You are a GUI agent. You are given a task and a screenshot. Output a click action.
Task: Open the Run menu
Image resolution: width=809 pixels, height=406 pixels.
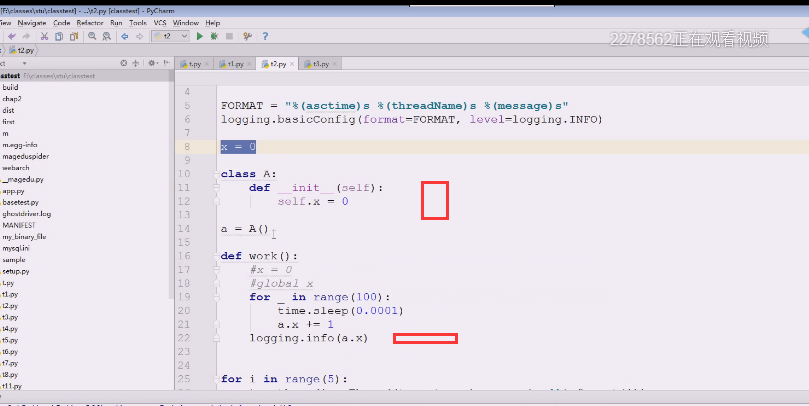pyautogui.click(x=116, y=23)
